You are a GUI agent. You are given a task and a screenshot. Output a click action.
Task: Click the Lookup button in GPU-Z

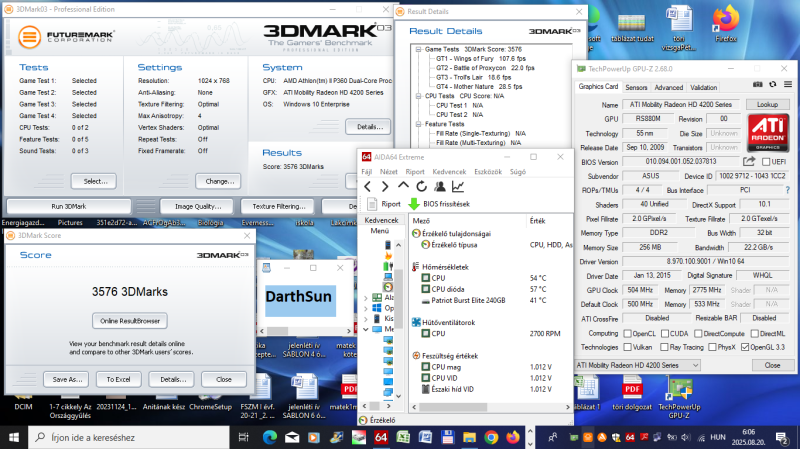point(767,104)
